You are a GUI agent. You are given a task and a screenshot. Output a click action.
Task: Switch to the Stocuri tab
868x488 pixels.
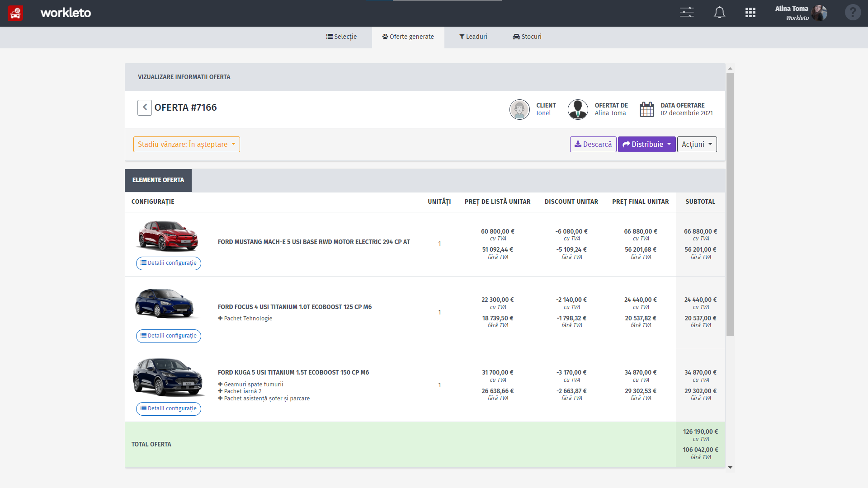pos(527,37)
